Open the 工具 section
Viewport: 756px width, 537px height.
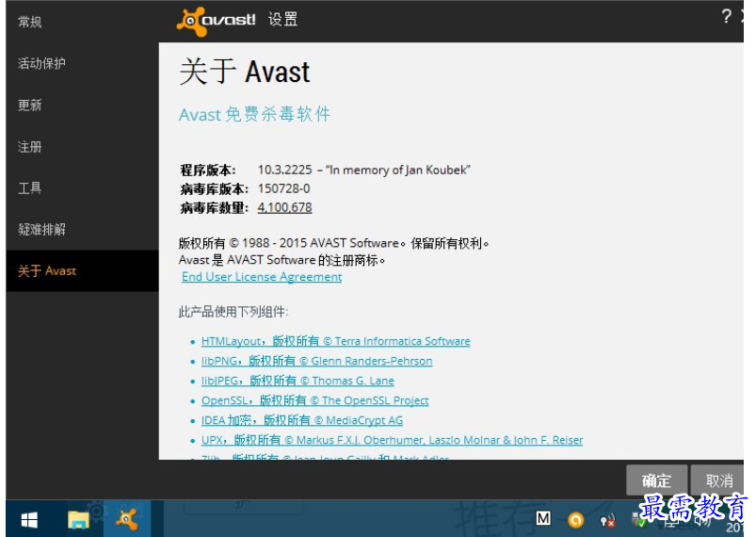(x=30, y=188)
